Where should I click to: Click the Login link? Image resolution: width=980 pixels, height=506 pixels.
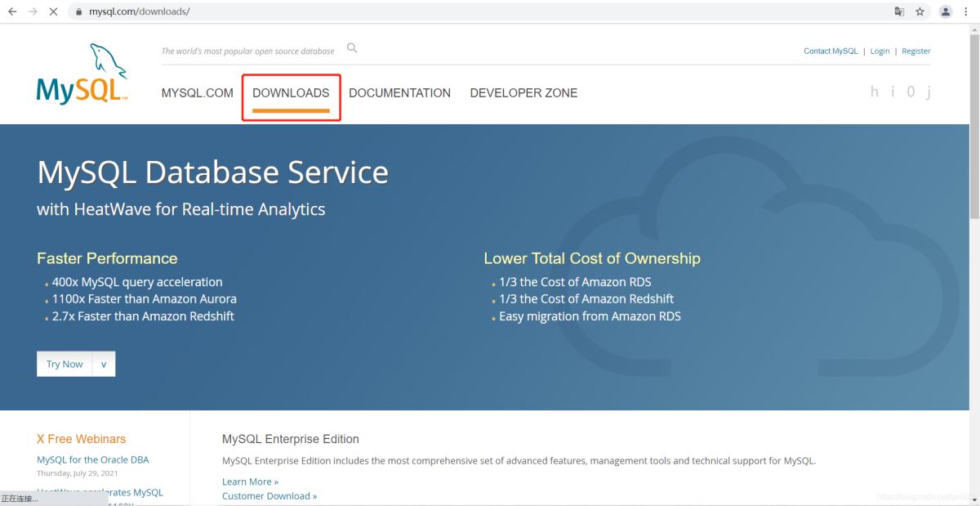(880, 51)
